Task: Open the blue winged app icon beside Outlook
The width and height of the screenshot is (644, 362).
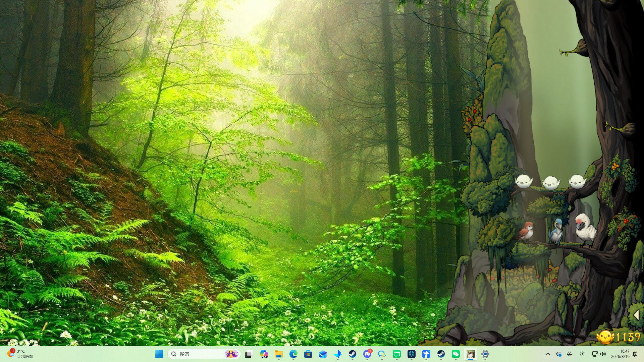Action: point(338,354)
